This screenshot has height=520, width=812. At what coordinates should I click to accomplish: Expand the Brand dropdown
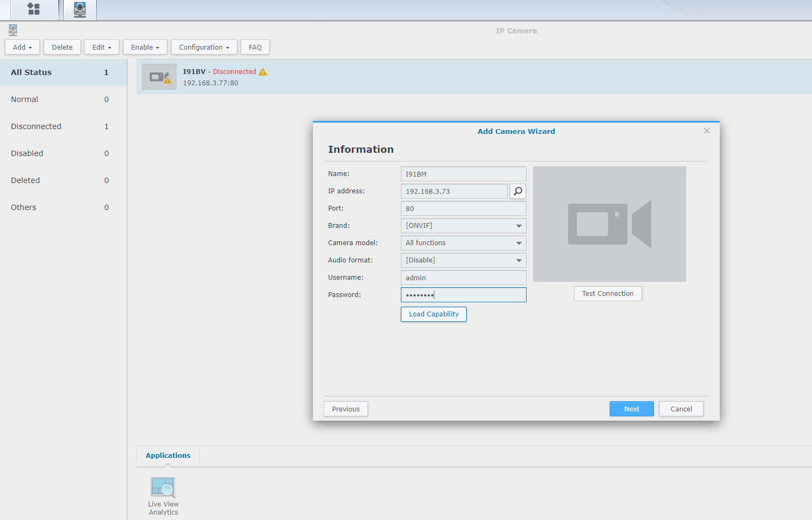coord(518,226)
